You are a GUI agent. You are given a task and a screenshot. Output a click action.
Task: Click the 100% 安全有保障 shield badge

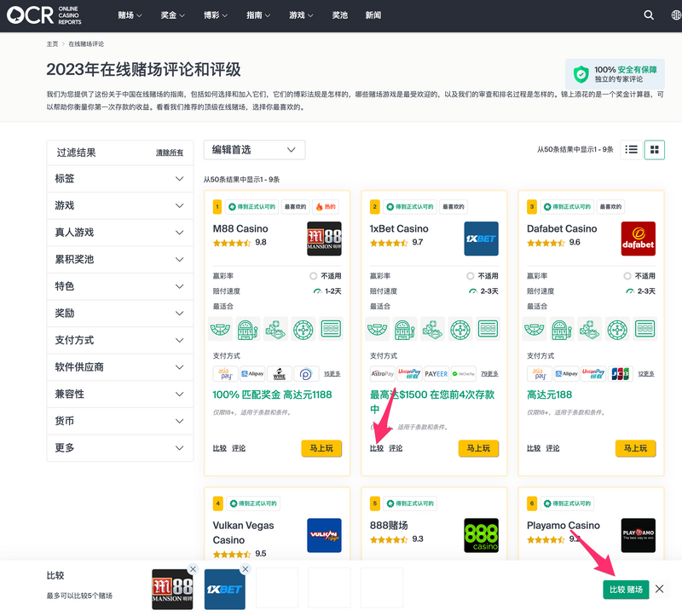coord(615,74)
